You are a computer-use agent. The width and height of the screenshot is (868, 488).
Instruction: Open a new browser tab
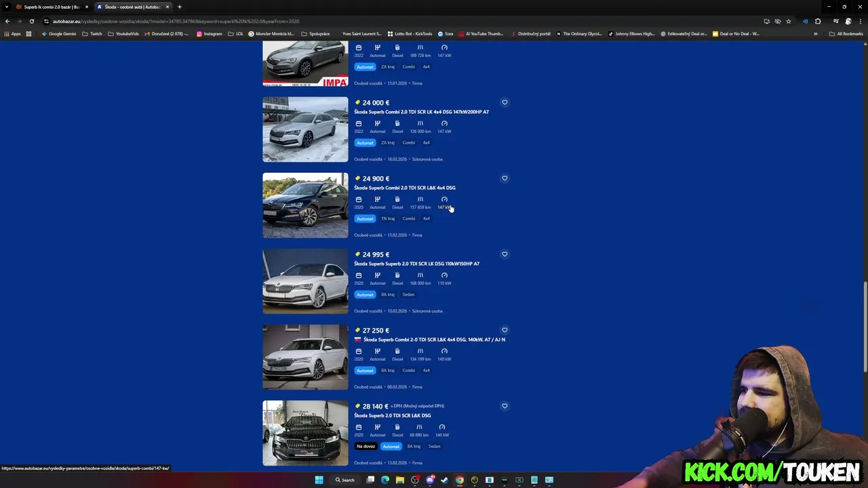pos(180,7)
